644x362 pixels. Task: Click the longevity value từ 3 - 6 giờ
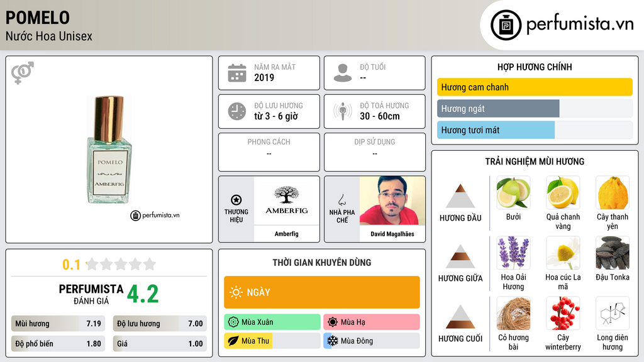pyautogui.click(x=276, y=116)
